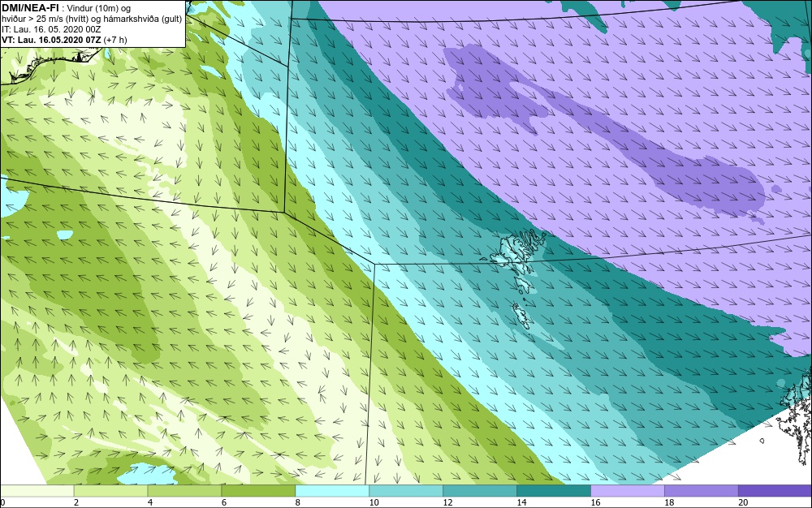The height and width of the screenshot is (508, 812).
Task: Select the 6–8 m/s olive green legend swatch
Action: pos(258,490)
